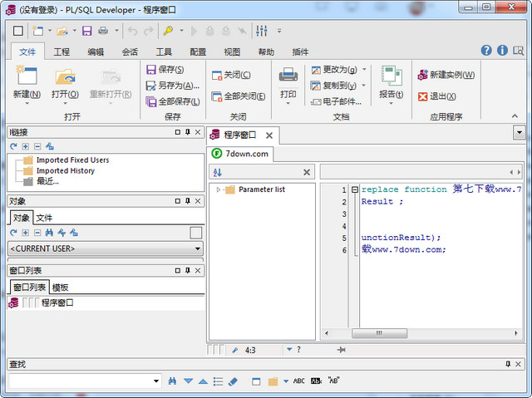This screenshot has height=398, width=532.
Task: Open the 新建 (New) dropdown arrow
Action: coord(27,104)
